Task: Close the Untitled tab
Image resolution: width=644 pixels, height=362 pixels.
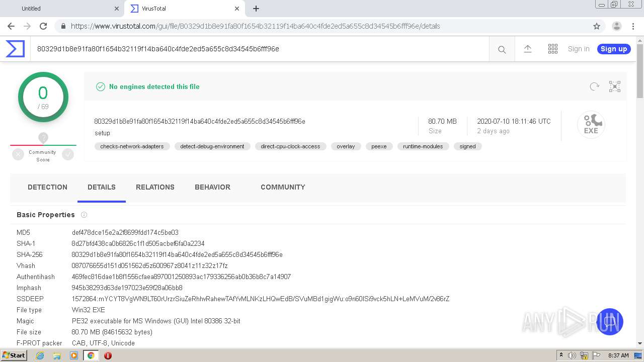Action: pyautogui.click(x=117, y=9)
